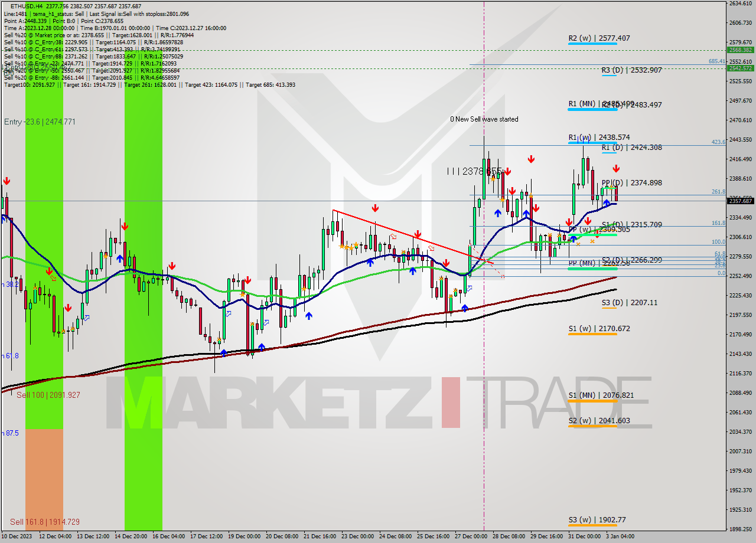This screenshot has width=756, height=543.
Task: Select the 'PP (D) | 2374.898' pivot label
Action: (x=631, y=183)
